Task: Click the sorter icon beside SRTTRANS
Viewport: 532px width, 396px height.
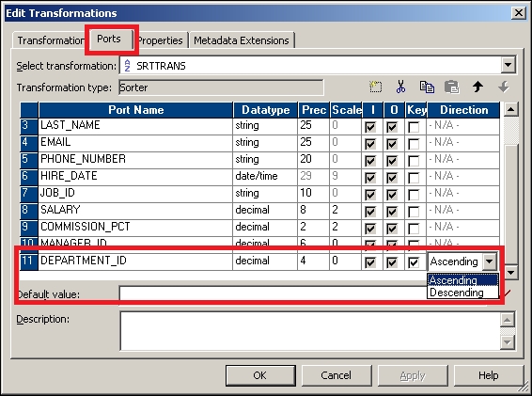Action: pyautogui.click(x=127, y=66)
